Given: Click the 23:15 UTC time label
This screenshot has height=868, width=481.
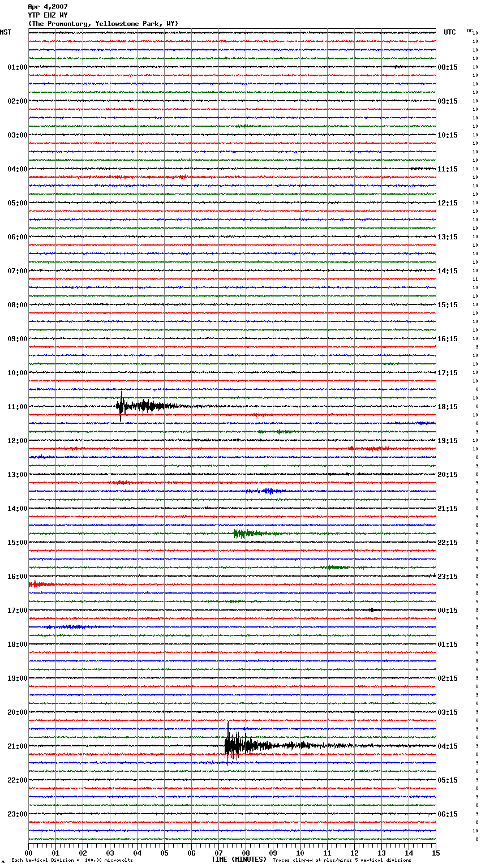Looking at the screenshot, I should click(x=448, y=577).
